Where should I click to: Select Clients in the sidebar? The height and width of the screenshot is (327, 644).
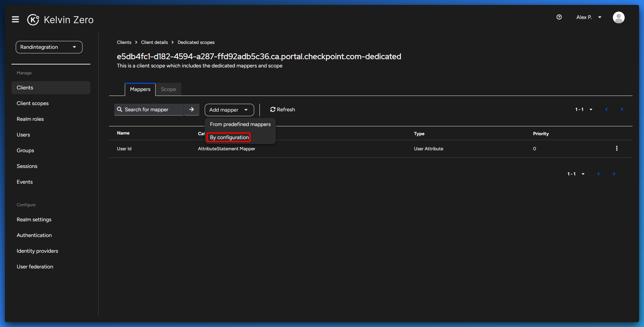click(x=51, y=88)
